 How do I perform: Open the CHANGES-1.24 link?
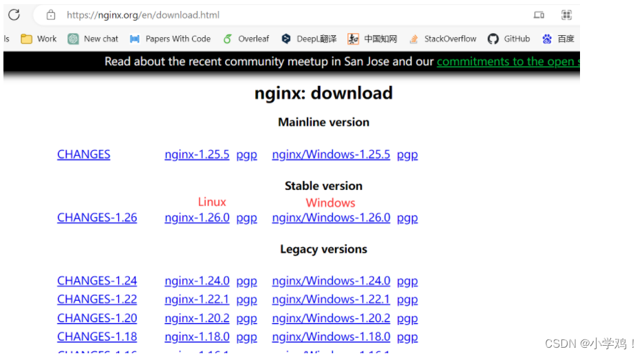(97, 281)
